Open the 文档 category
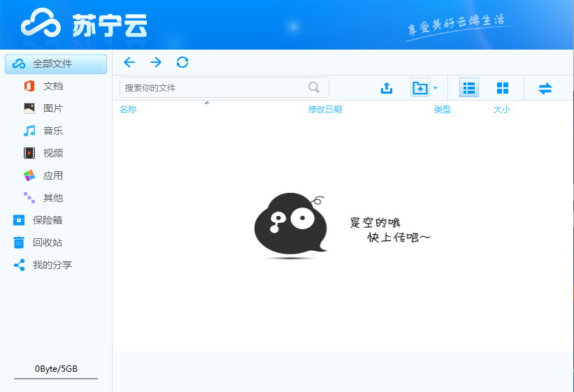 pyautogui.click(x=53, y=86)
